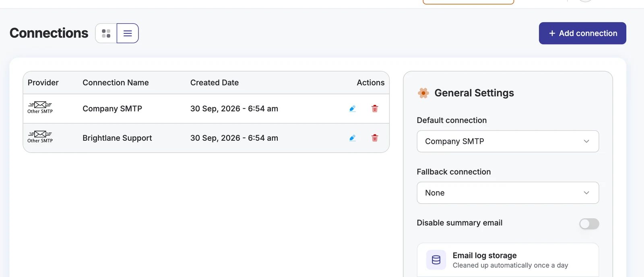Click the Add connection button

point(582,33)
